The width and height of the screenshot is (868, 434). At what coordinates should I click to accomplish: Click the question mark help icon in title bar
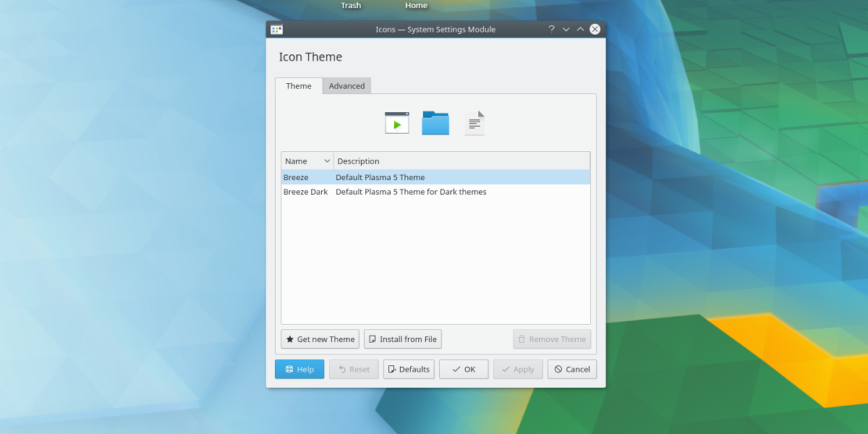(551, 30)
